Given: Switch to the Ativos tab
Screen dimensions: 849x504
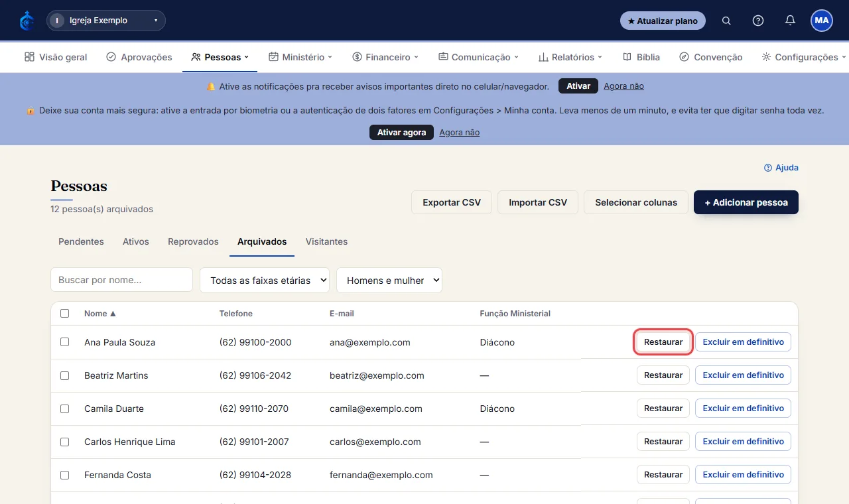Looking at the screenshot, I should pos(136,241).
